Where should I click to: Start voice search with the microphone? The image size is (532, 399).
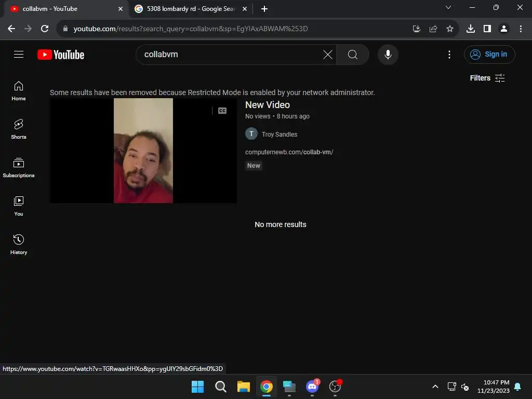pos(388,54)
